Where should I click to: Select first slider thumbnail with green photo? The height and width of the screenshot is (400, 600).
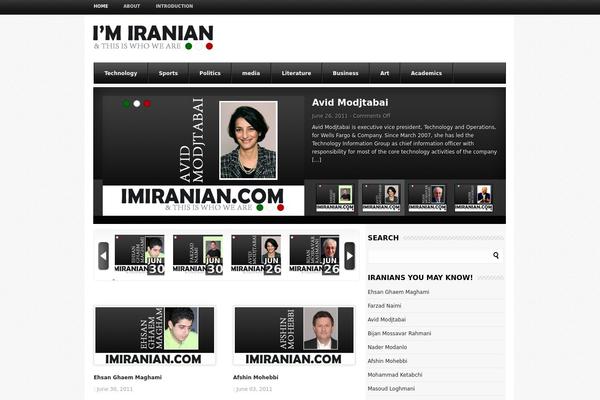tap(335, 198)
